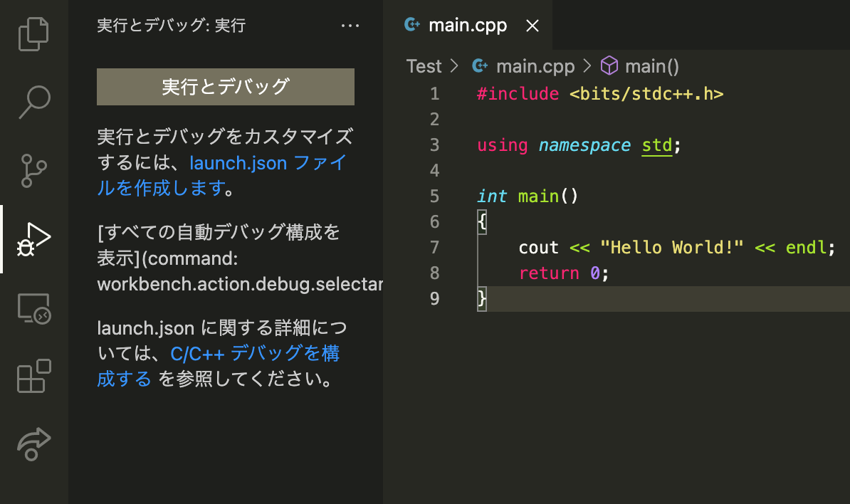The width and height of the screenshot is (850, 504).
Task: Click the numeric 0 on line 8
Action: pyautogui.click(x=594, y=273)
